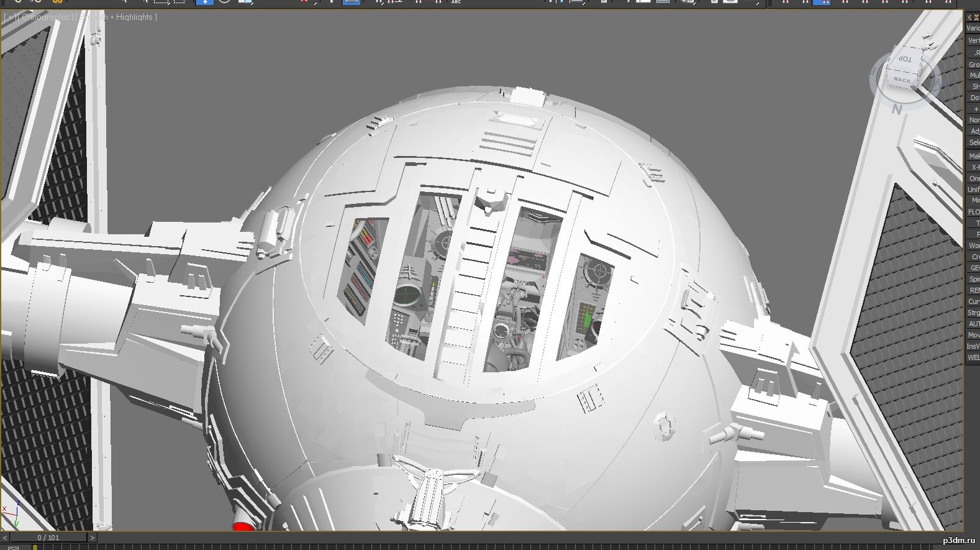
Task: Click the 'SH' button in the side panel
Action: 973,87
